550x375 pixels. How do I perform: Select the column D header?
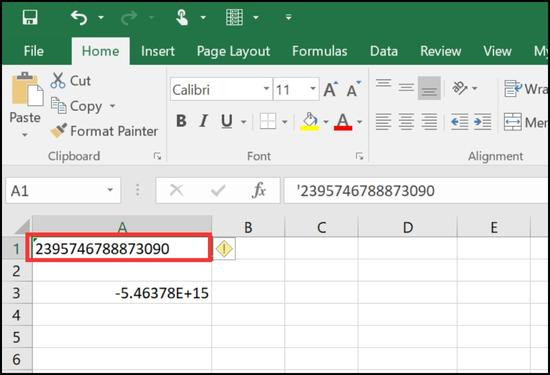pos(408,227)
